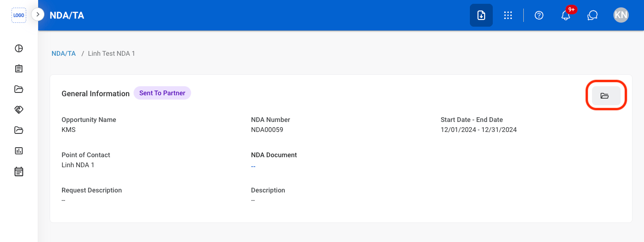The height and width of the screenshot is (242, 644).
Task: Click the Sent To Partner status badge
Action: [x=162, y=93]
